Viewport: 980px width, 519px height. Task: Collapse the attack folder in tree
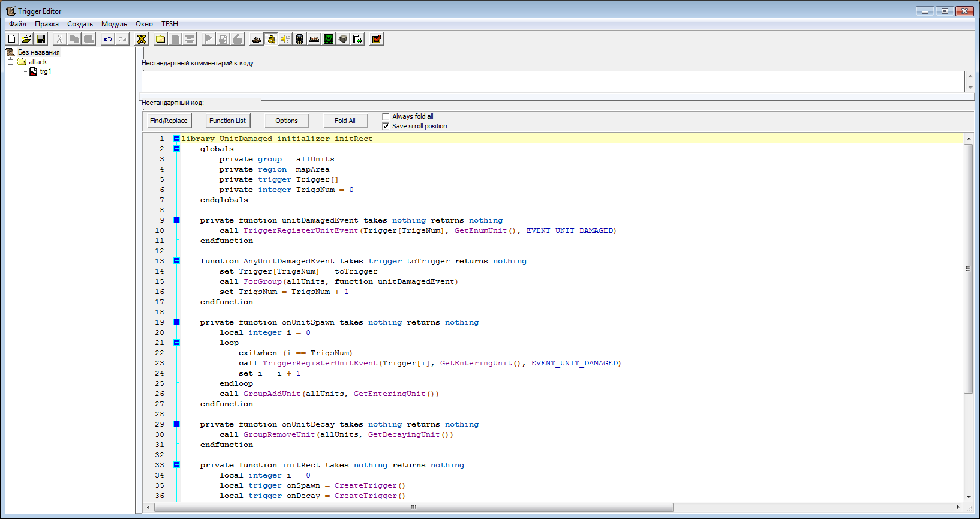tap(10, 62)
